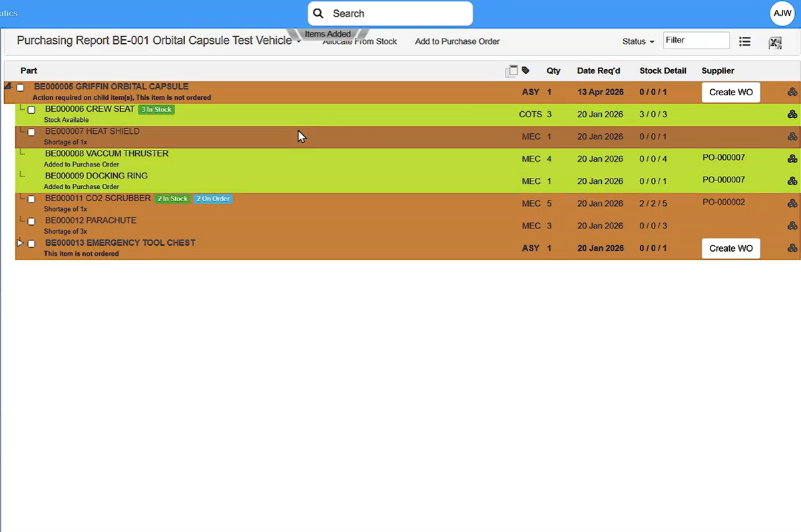Viewport: 801px width, 532px height.
Task: Click the 2 On Order badge
Action: pyautogui.click(x=213, y=198)
